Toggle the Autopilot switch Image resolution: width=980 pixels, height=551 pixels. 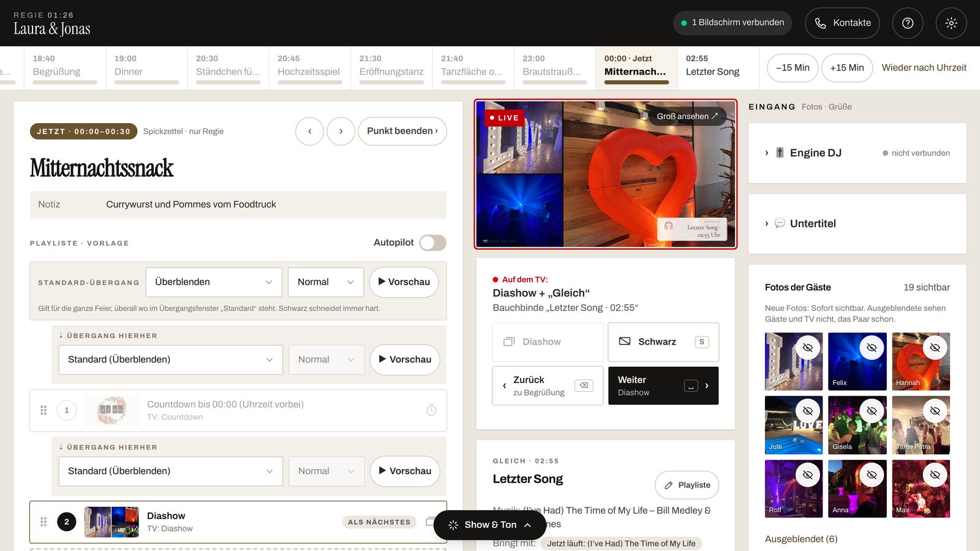pyautogui.click(x=433, y=242)
